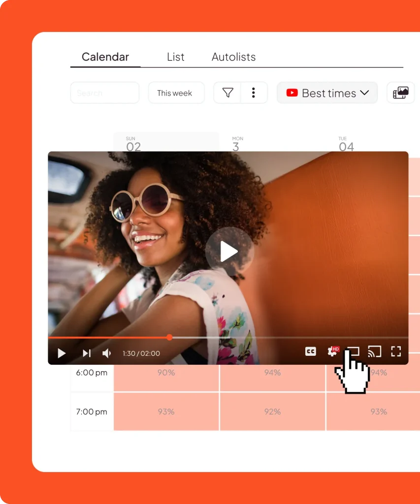Click the filter funnel icon
420x504 pixels.
227,93
